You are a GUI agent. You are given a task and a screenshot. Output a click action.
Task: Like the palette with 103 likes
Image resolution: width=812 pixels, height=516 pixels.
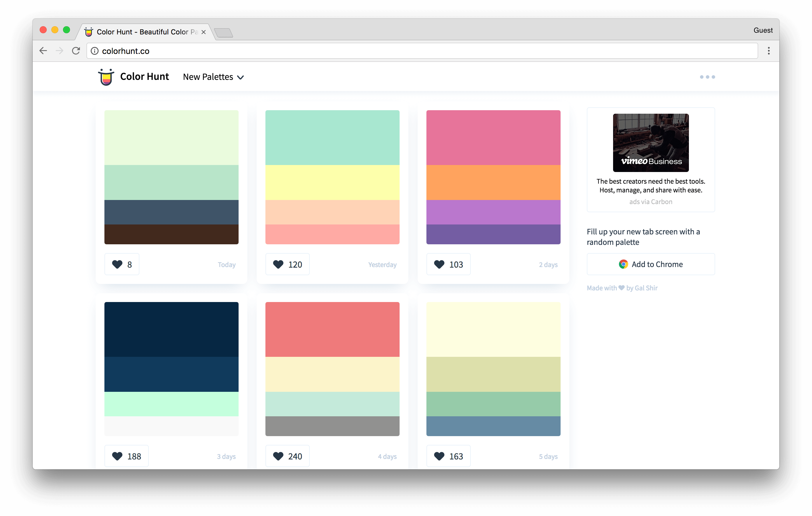pyautogui.click(x=448, y=264)
